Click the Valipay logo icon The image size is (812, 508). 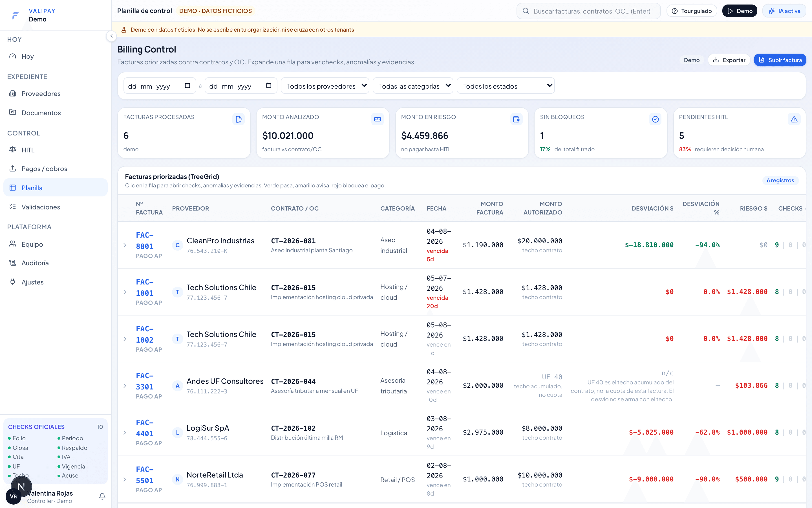(x=16, y=15)
